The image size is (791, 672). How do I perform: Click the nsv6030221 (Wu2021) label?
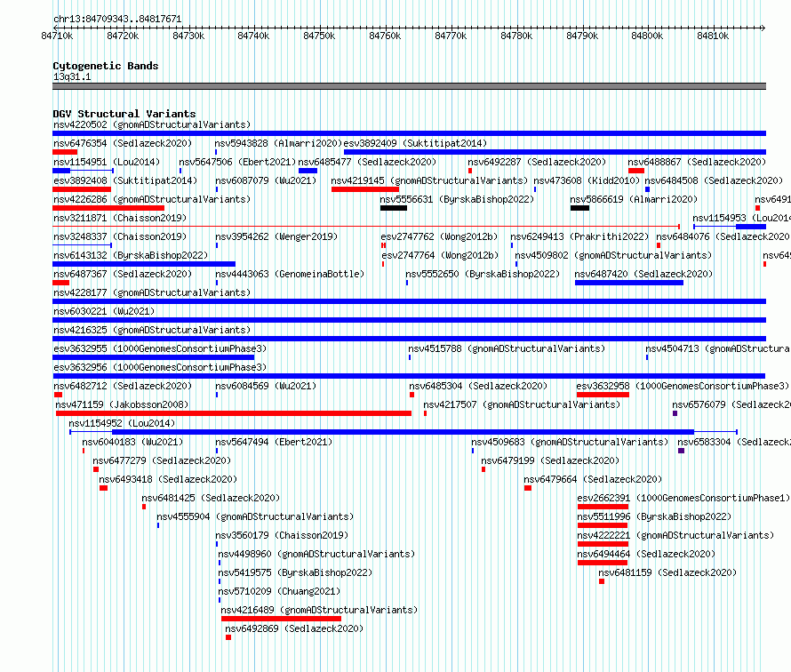point(104,311)
